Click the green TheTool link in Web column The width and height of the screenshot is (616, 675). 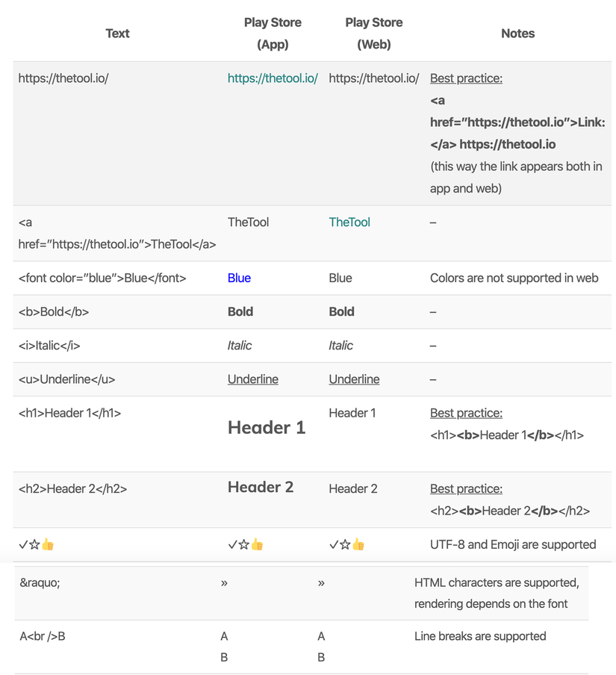[349, 222]
